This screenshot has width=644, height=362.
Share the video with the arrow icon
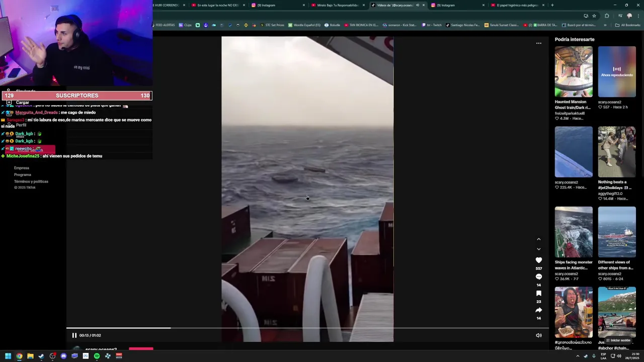538,310
